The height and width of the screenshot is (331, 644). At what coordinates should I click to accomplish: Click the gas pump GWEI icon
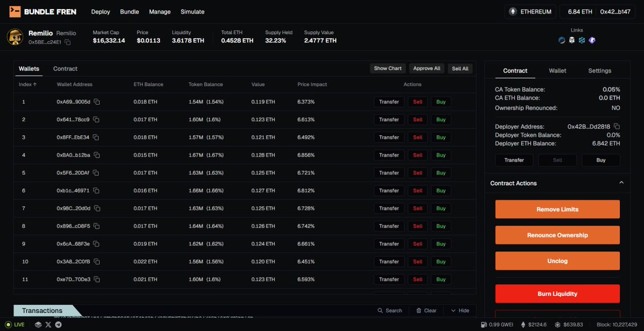pos(484,325)
